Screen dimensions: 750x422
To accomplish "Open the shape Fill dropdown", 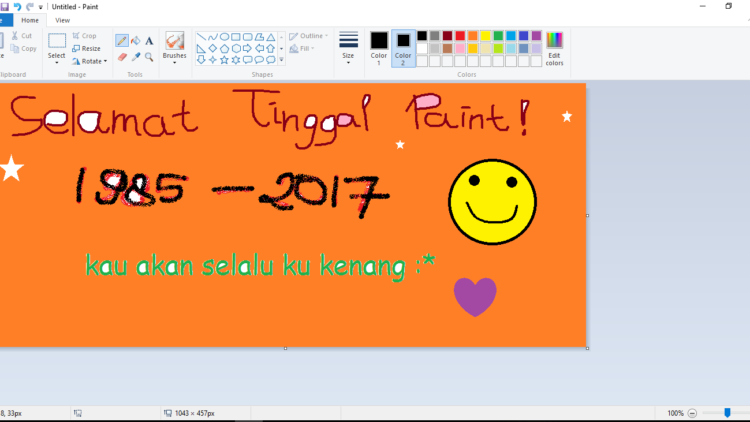I will 302,48.
